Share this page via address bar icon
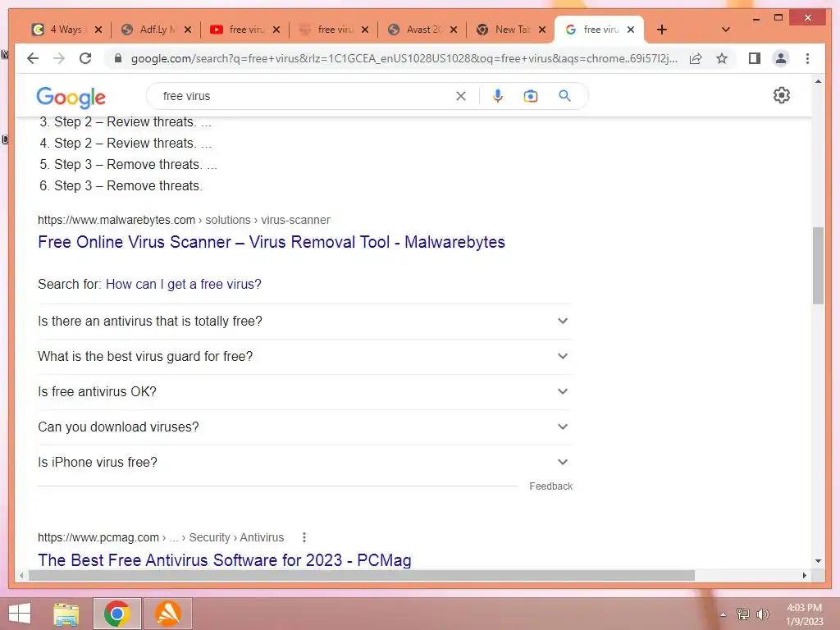This screenshot has width=840, height=630. (x=696, y=58)
